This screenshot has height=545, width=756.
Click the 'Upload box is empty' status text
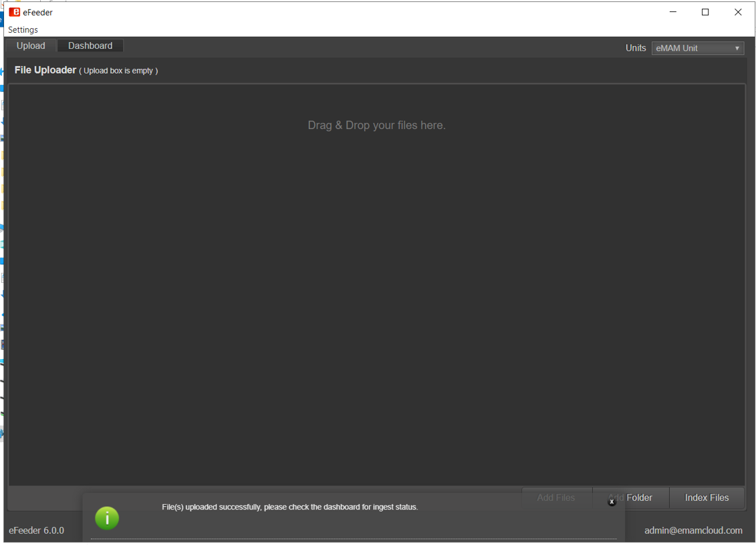pyautogui.click(x=119, y=71)
